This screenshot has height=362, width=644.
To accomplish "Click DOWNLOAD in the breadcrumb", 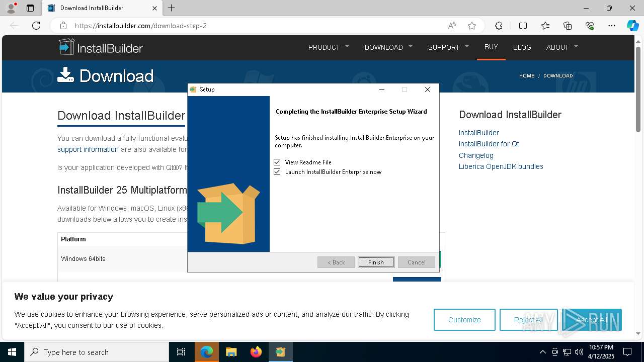I will [558, 75].
